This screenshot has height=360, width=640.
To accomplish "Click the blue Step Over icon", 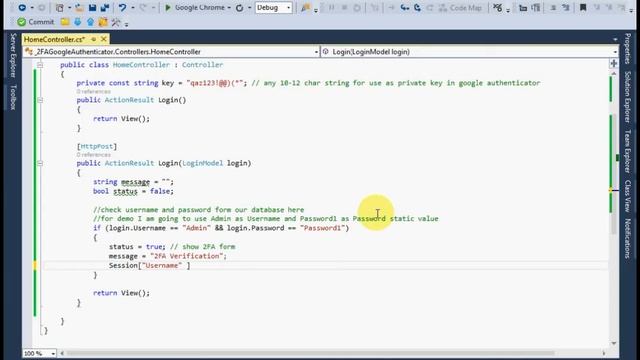I will click(x=417, y=8).
